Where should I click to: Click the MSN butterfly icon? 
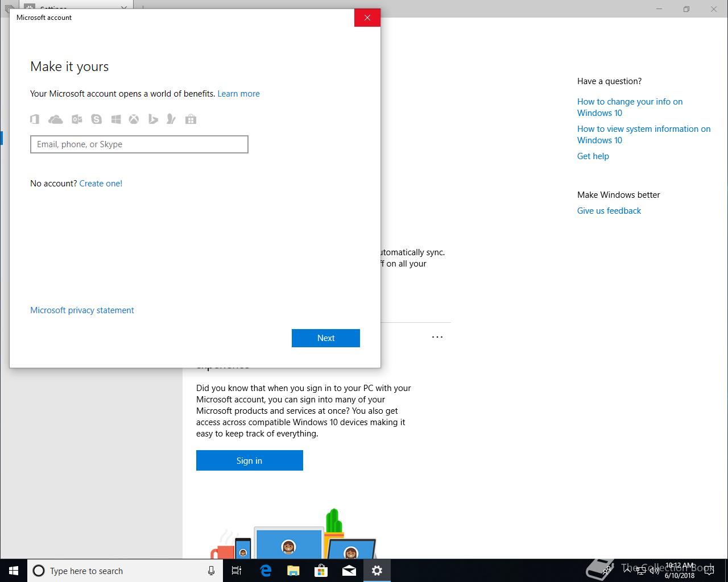tap(171, 119)
